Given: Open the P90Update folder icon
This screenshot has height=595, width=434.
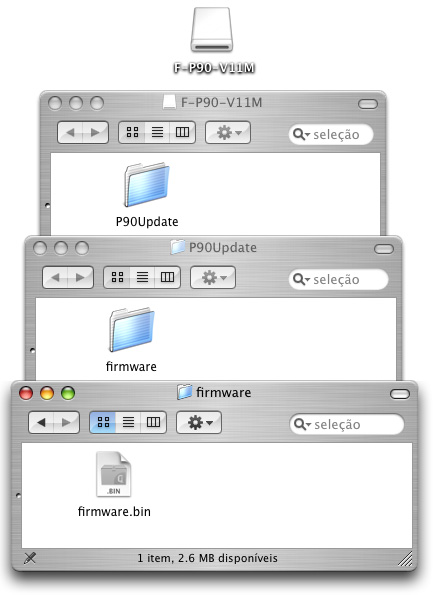Looking at the screenshot, I should pos(146,184).
